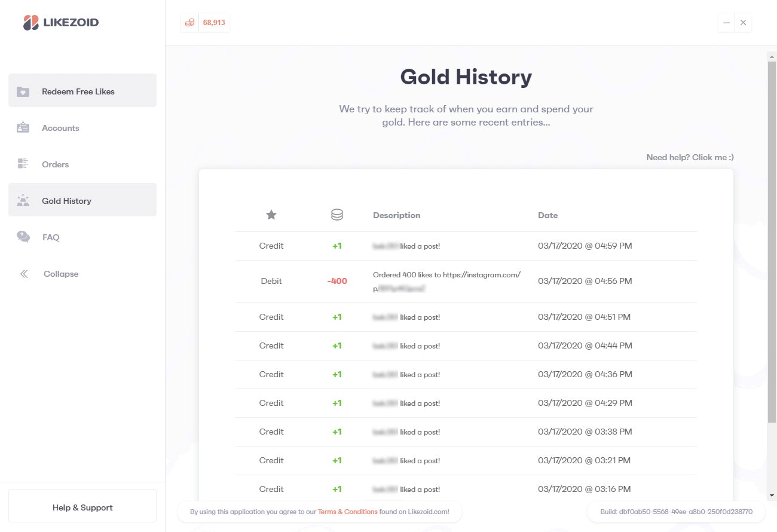Click Credit in the 03:38 PM row
This screenshot has width=777, height=532.
point(271,432)
